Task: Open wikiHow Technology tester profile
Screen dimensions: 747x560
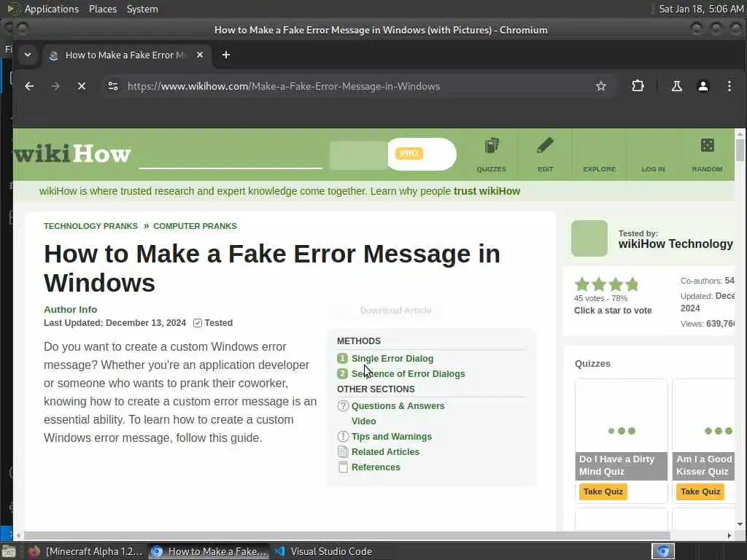Action: (x=676, y=244)
